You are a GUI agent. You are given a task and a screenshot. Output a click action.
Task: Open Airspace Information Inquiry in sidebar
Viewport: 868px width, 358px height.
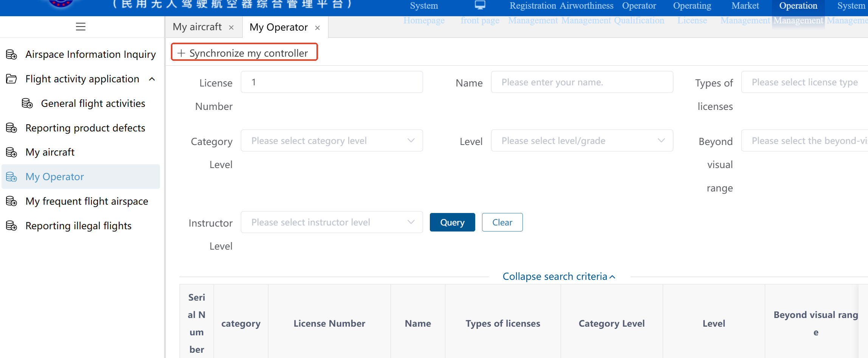coord(91,54)
